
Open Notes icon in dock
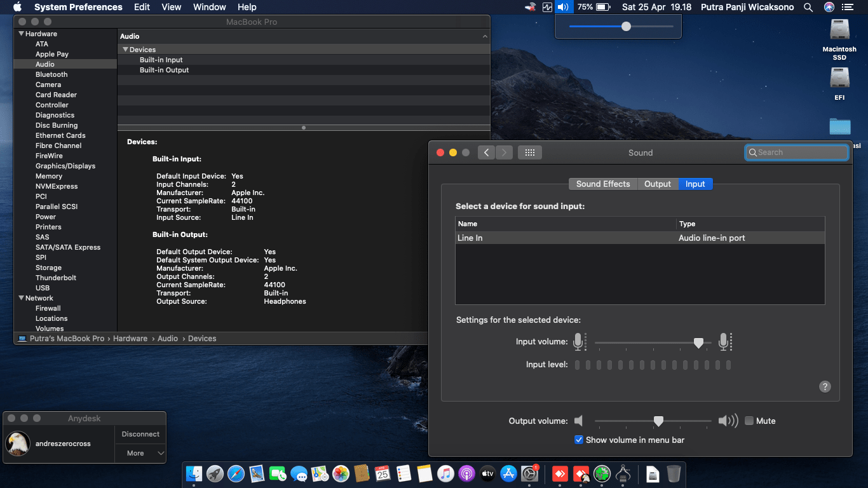coord(424,473)
